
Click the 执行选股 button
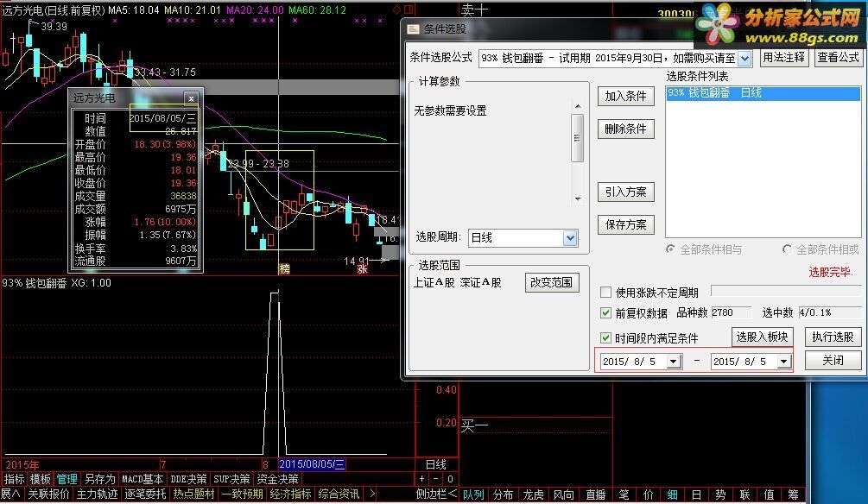(833, 337)
